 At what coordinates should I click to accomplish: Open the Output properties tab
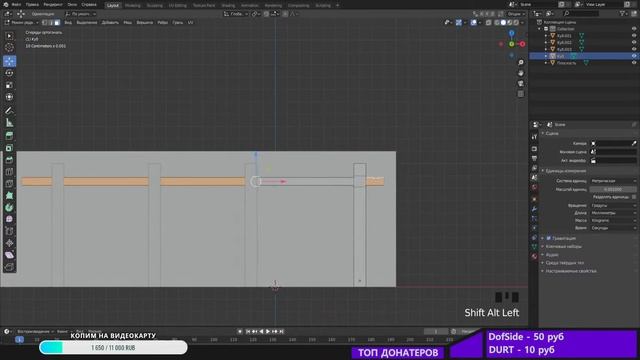click(534, 158)
